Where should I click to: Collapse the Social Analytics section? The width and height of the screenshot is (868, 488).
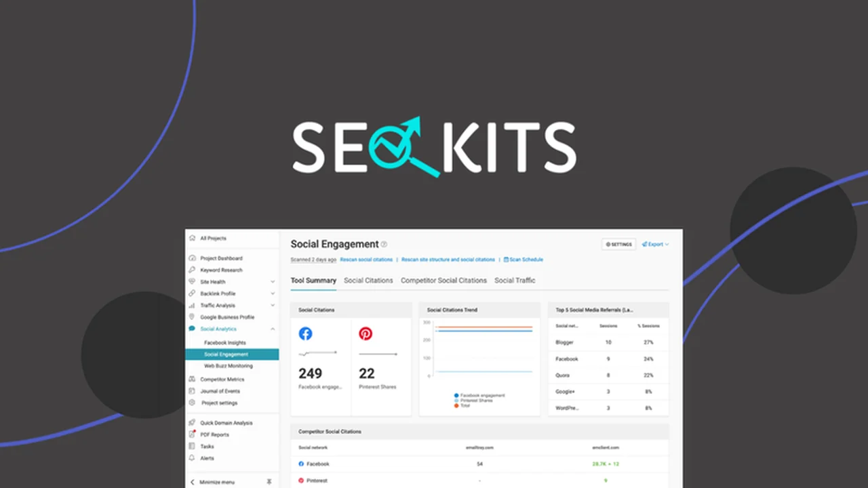(x=273, y=329)
